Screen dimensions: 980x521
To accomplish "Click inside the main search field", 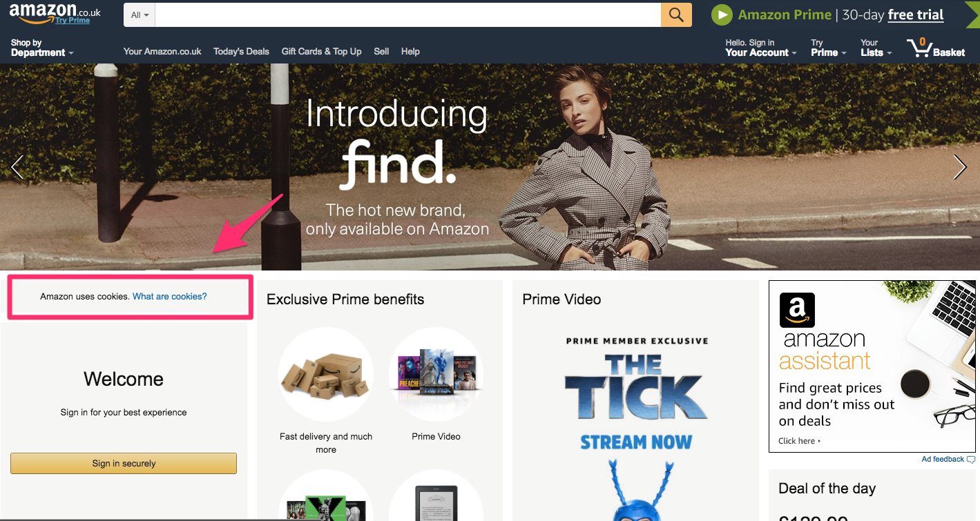I will pyautogui.click(x=408, y=14).
